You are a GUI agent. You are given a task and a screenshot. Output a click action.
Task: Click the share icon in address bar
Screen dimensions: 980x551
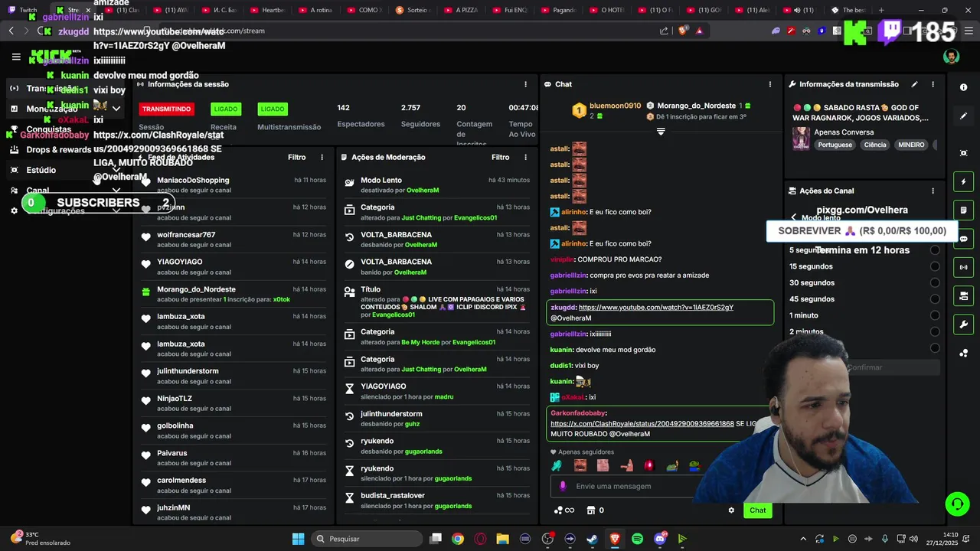point(664,31)
